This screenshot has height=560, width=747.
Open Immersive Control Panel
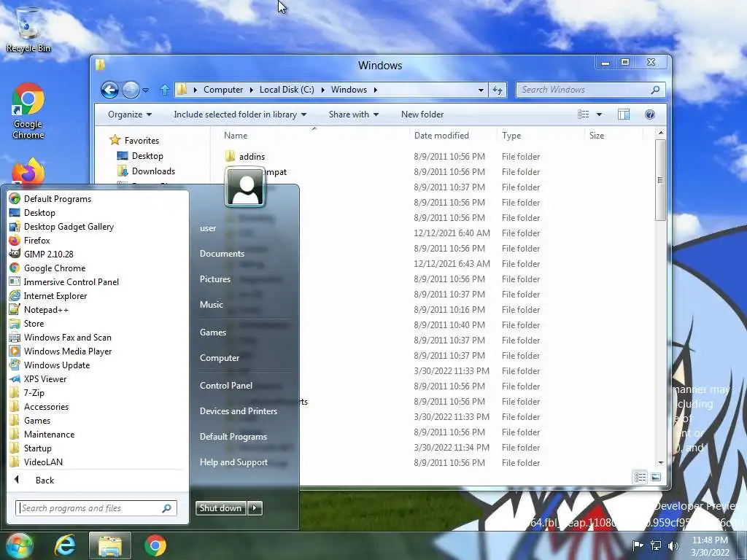[64, 282]
